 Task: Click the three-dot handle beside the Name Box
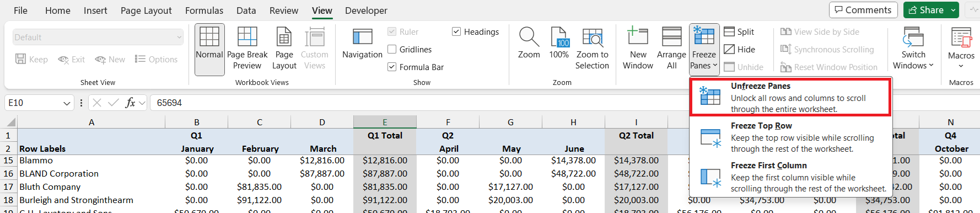click(81, 103)
